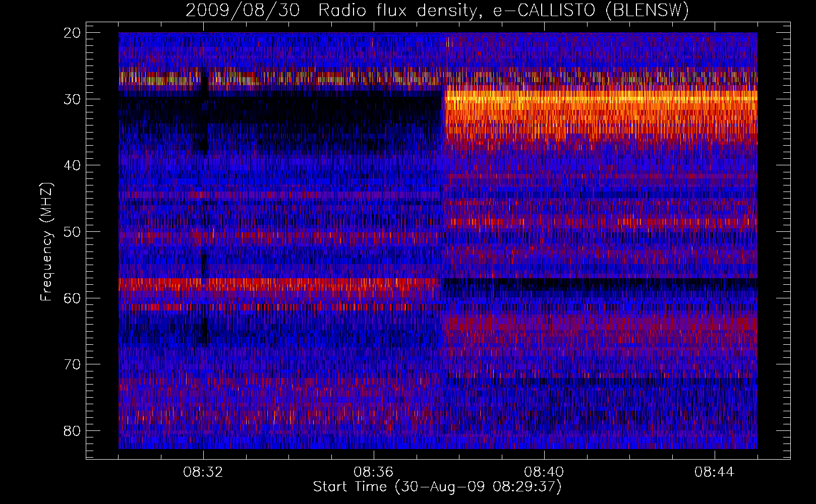Click the 08:36 time tick label
Screen dimensions: 816x504
coord(374,472)
